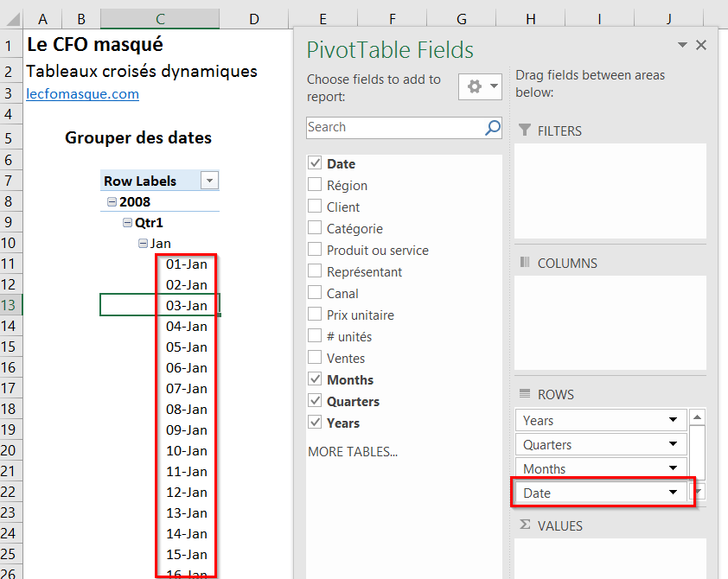Enable the Ventes field checkbox
Viewport: 728px width, 579px height.
315,358
